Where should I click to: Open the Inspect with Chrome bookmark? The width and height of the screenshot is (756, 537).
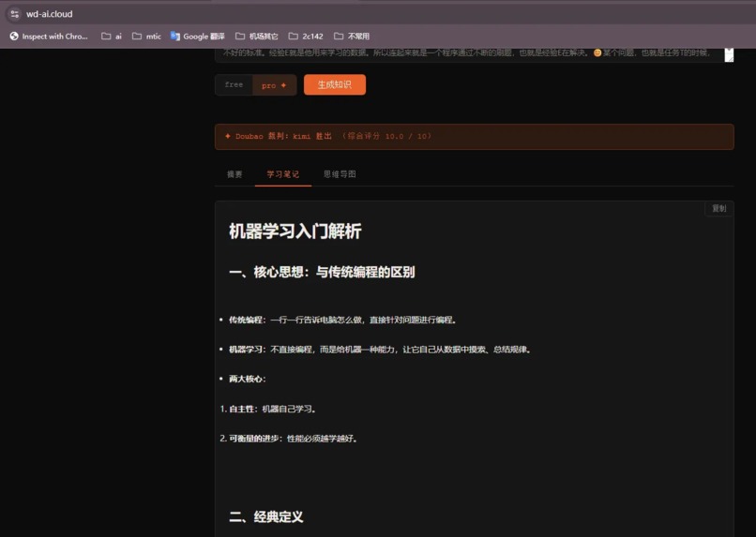49,37
